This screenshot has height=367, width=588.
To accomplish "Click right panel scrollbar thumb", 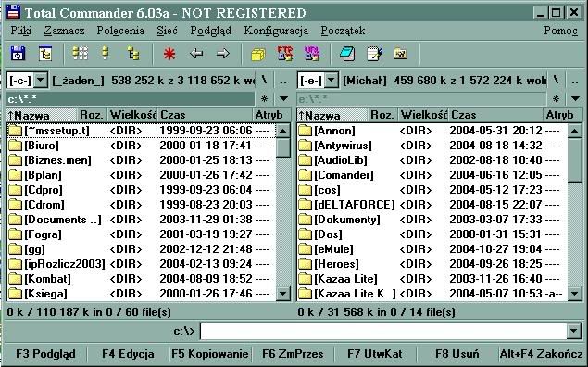I will pos(574,160).
